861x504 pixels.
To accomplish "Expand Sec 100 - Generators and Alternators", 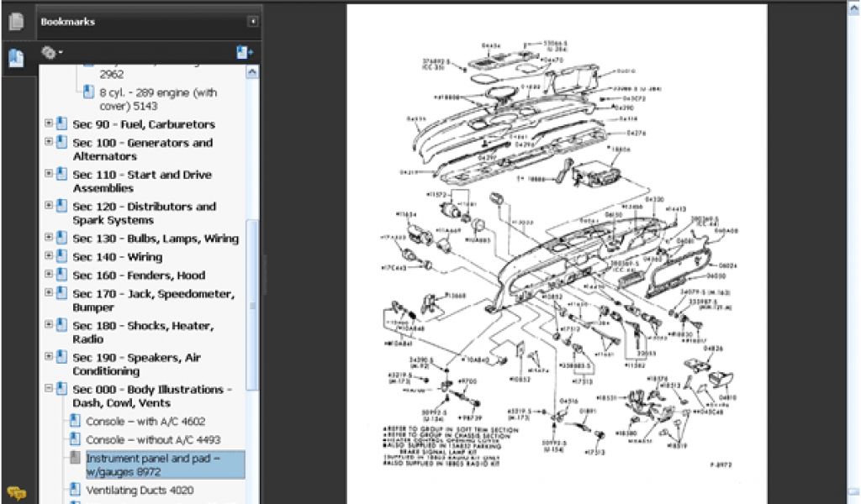I will tap(49, 143).
